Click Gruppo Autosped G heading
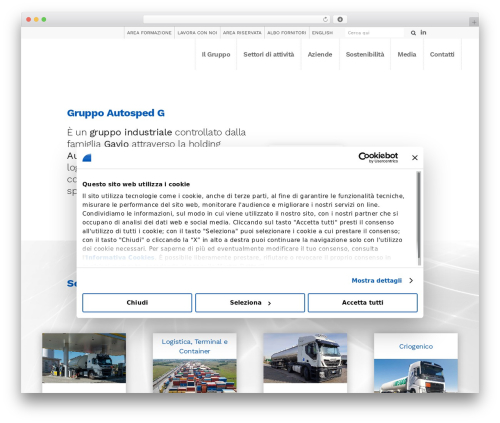The height and width of the screenshot is (423, 500). [116, 113]
